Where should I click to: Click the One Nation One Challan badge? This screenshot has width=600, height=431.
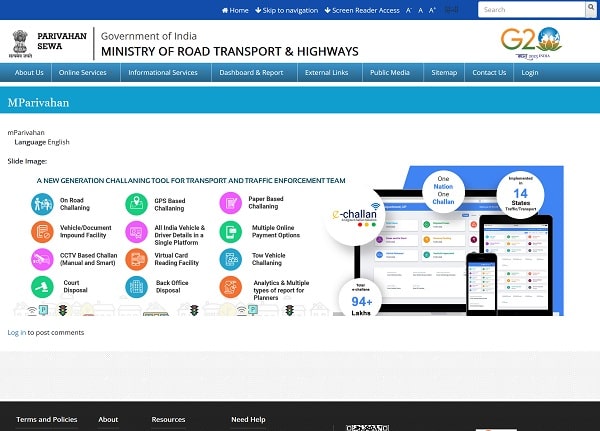[x=443, y=190]
